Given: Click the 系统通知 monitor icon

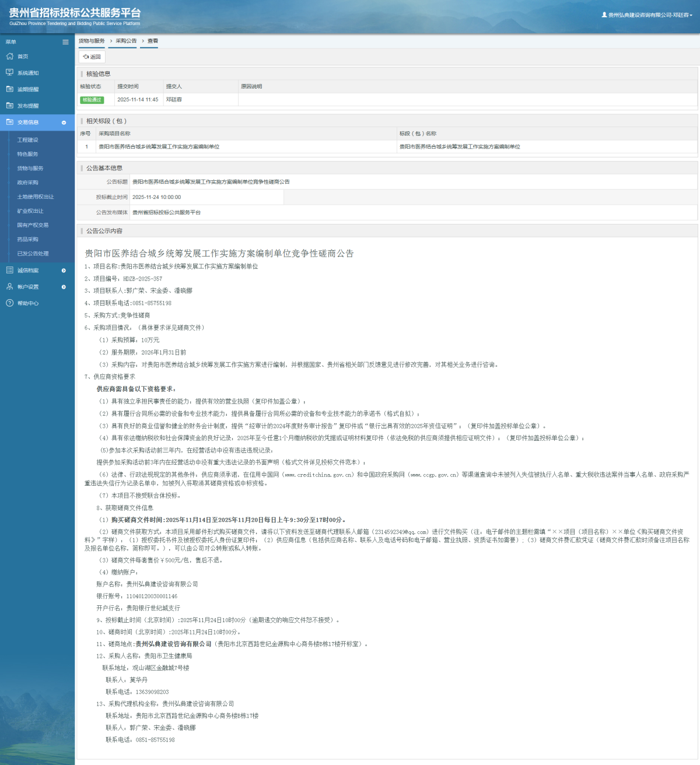Looking at the screenshot, I should [x=9, y=73].
